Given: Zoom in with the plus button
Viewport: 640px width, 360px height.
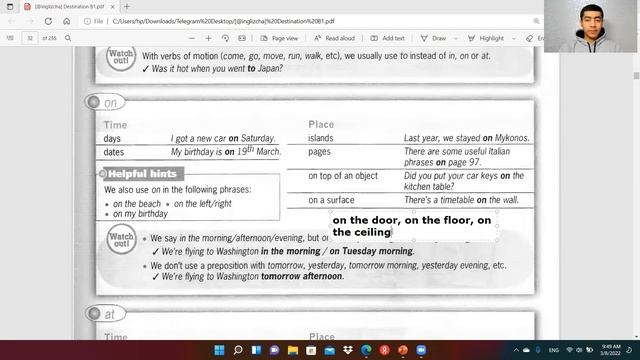Looking at the screenshot, I should click(208, 38).
